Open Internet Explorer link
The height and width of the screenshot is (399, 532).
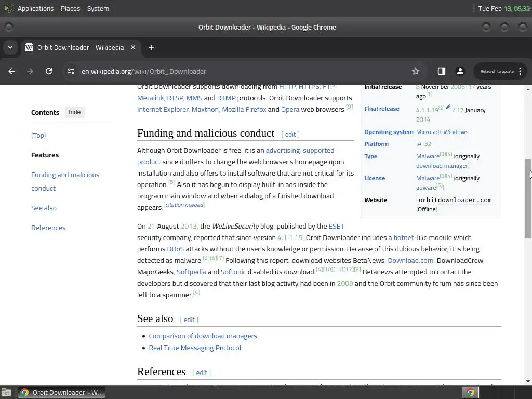[163, 109]
